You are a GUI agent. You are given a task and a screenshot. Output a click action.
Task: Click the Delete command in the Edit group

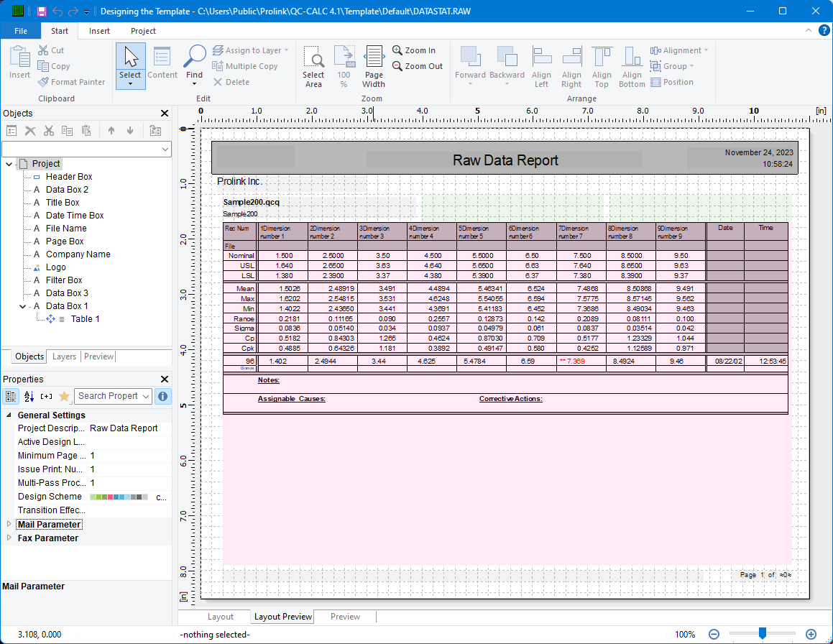(231, 82)
